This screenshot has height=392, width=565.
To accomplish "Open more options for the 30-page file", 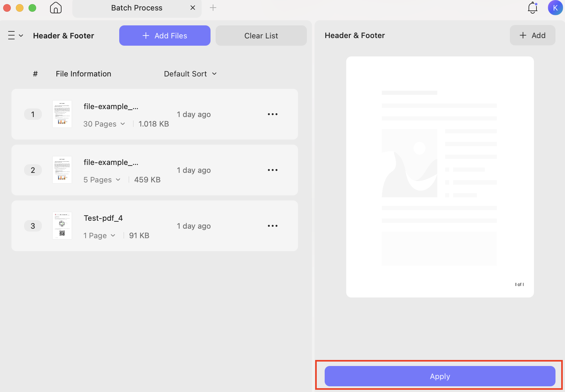I will (272, 114).
